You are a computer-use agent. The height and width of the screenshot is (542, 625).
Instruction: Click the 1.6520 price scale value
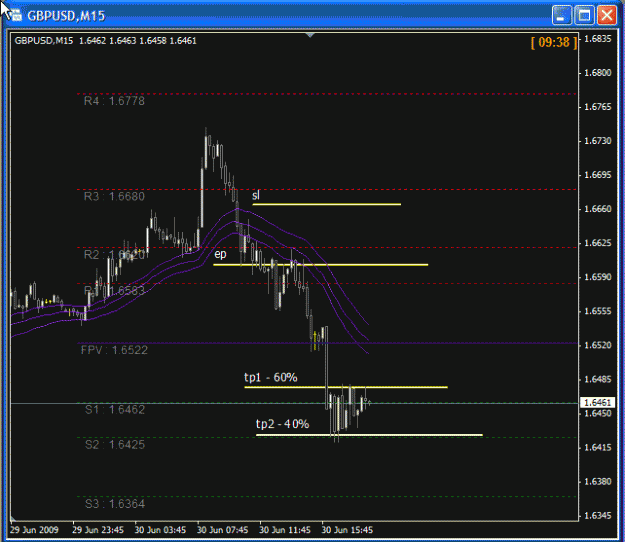tap(597, 345)
